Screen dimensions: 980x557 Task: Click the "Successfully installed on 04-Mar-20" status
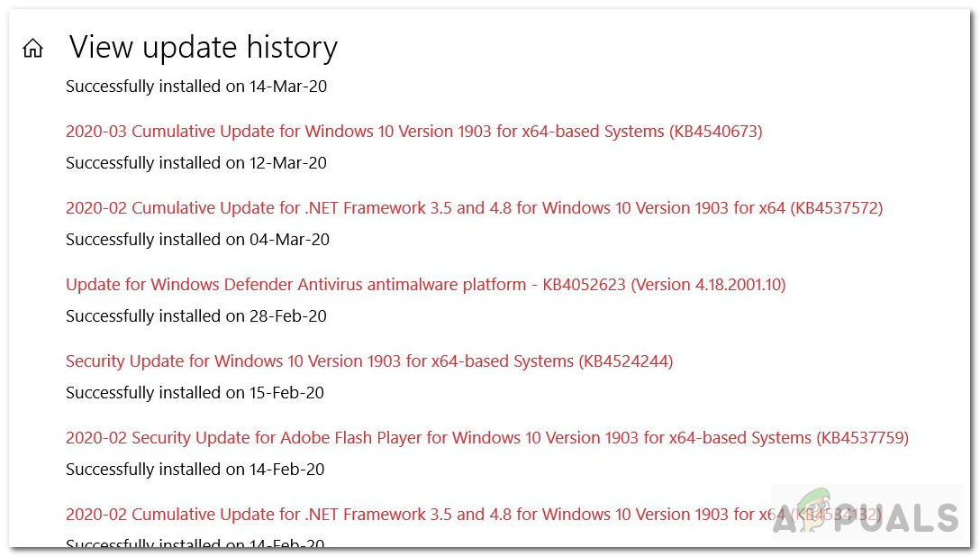click(x=197, y=240)
